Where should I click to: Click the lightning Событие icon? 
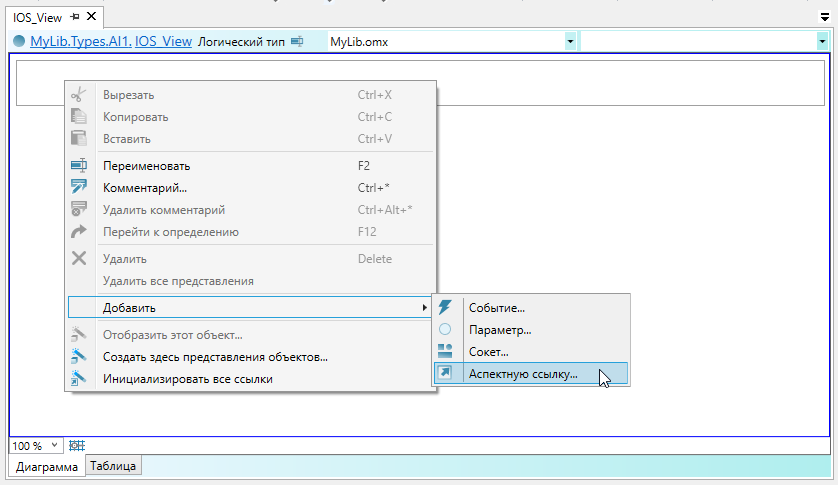(x=445, y=308)
